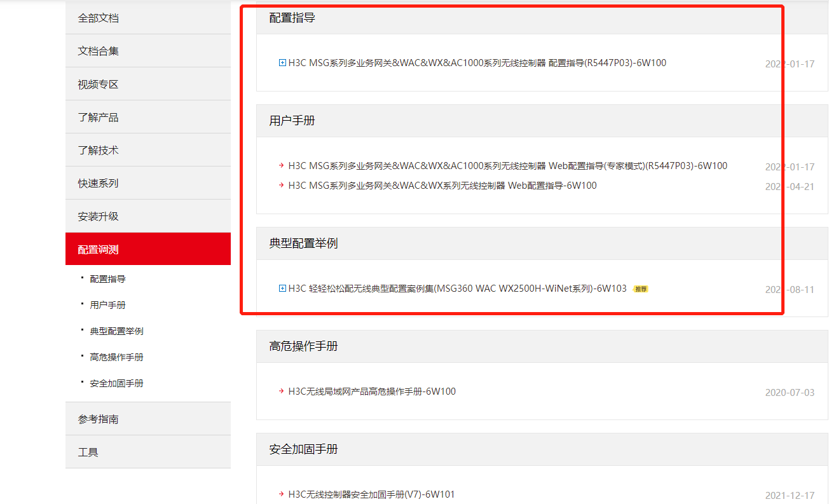Click the arrow icon beside 安全加固手册(V7)-6W101
Screen dimensions: 829x504
point(282,494)
